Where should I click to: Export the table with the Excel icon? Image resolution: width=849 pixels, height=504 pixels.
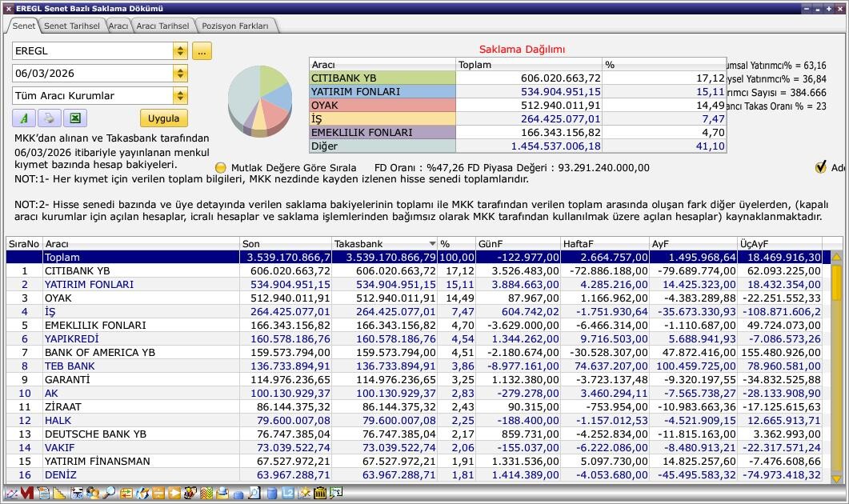[74, 118]
